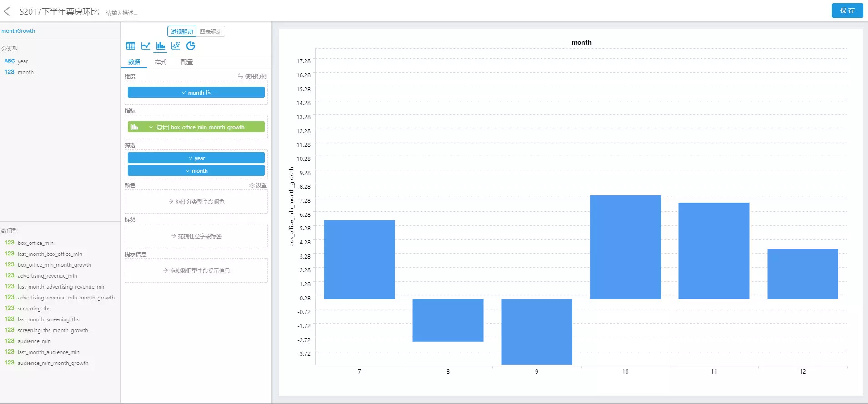
Task: Click the negative bar for month 9
Action: 537,332
